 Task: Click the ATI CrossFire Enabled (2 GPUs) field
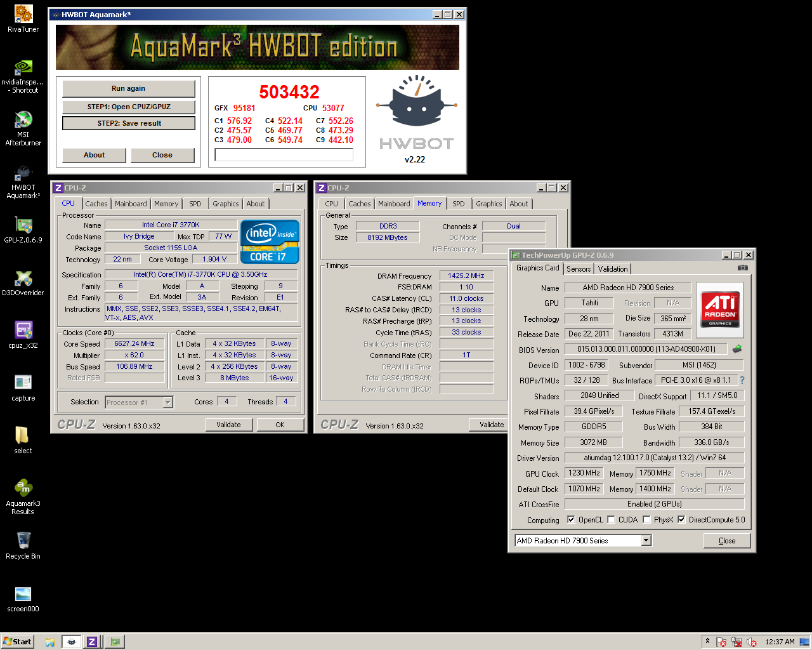tap(654, 504)
